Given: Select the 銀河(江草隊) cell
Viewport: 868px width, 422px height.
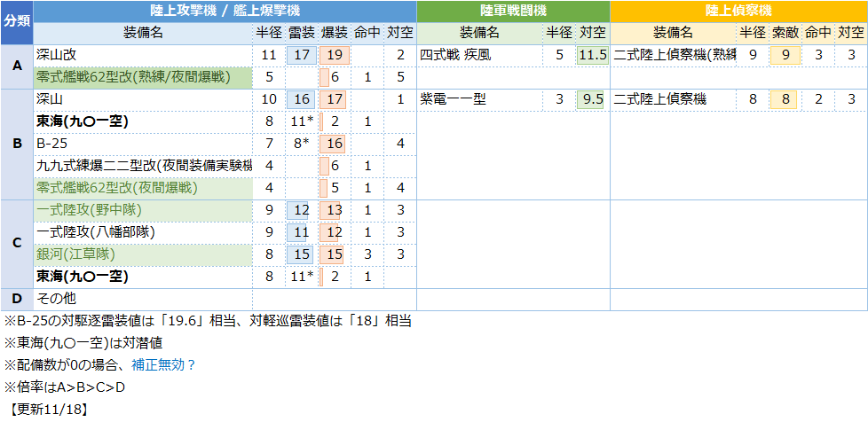Looking at the screenshot, I should pyautogui.click(x=143, y=254).
